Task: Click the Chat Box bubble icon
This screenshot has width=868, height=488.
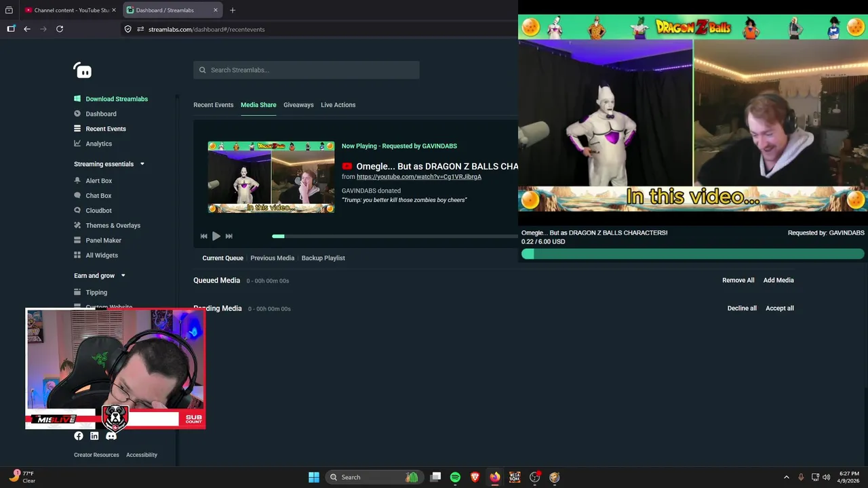Action: tap(77, 196)
